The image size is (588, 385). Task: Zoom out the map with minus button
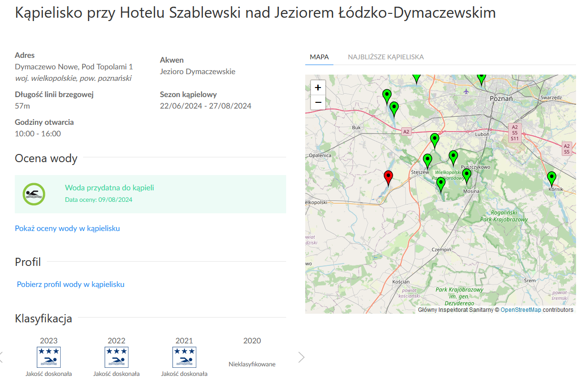(318, 102)
